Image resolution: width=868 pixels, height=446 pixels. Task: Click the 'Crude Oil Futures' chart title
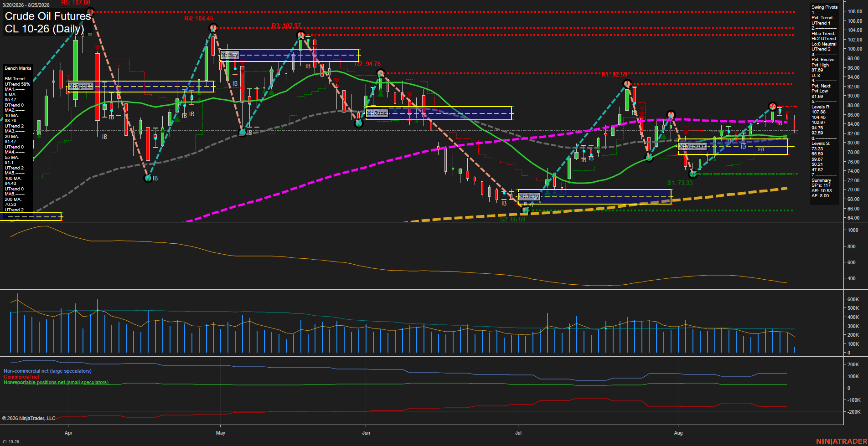(48, 16)
